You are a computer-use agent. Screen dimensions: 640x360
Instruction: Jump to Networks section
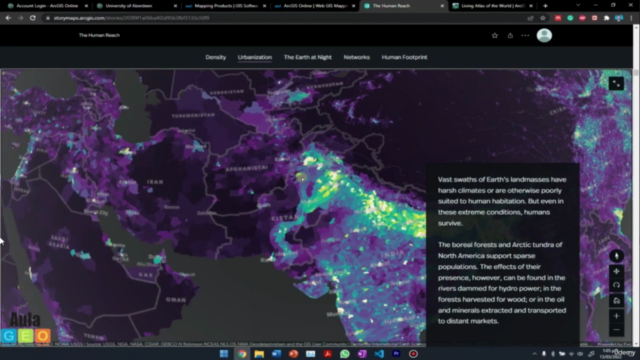point(356,57)
